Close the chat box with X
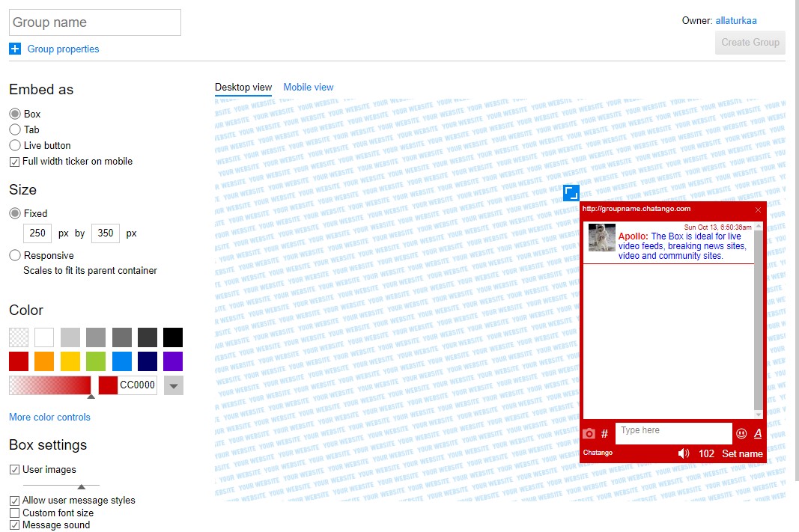The width and height of the screenshot is (799, 532). point(758,210)
